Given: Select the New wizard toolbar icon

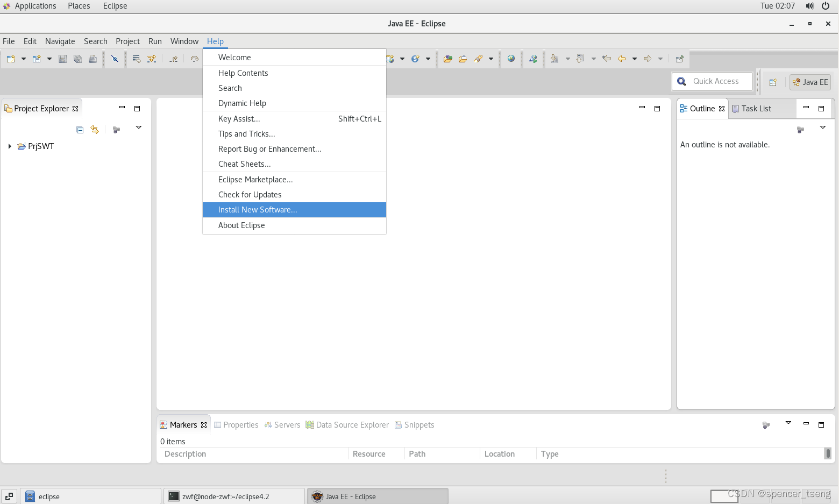Looking at the screenshot, I should coord(11,59).
